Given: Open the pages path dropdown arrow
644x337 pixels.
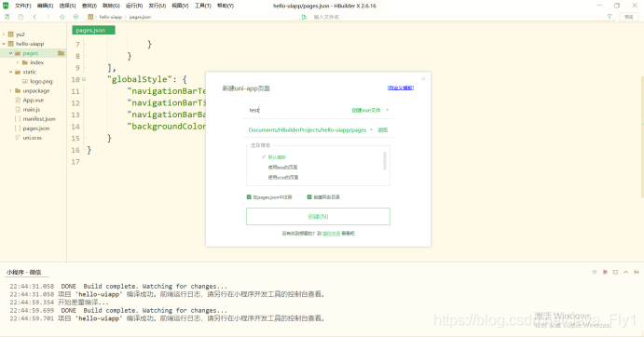Looking at the screenshot, I should point(371,130).
